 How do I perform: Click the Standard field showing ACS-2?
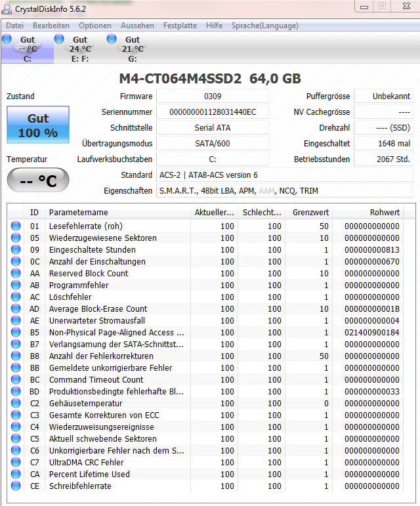tap(285, 175)
